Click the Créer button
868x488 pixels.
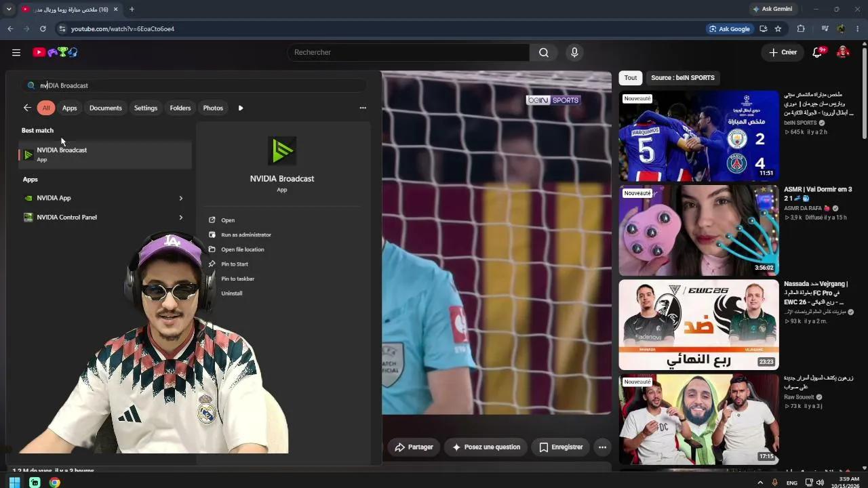(x=783, y=52)
